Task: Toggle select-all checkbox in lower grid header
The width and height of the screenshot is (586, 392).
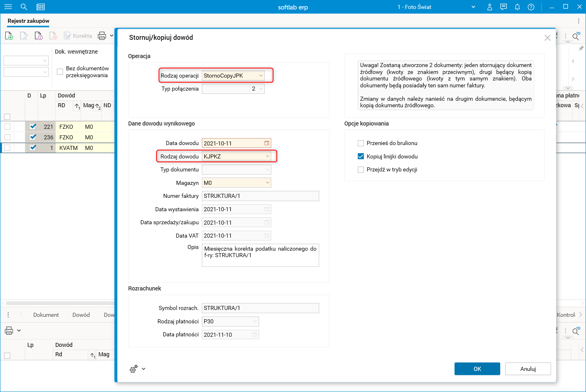Action: coord(7,355)
